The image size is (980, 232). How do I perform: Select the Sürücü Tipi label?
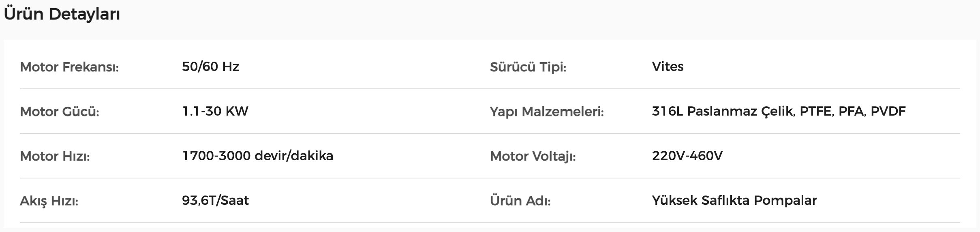[x=528, y=67]
